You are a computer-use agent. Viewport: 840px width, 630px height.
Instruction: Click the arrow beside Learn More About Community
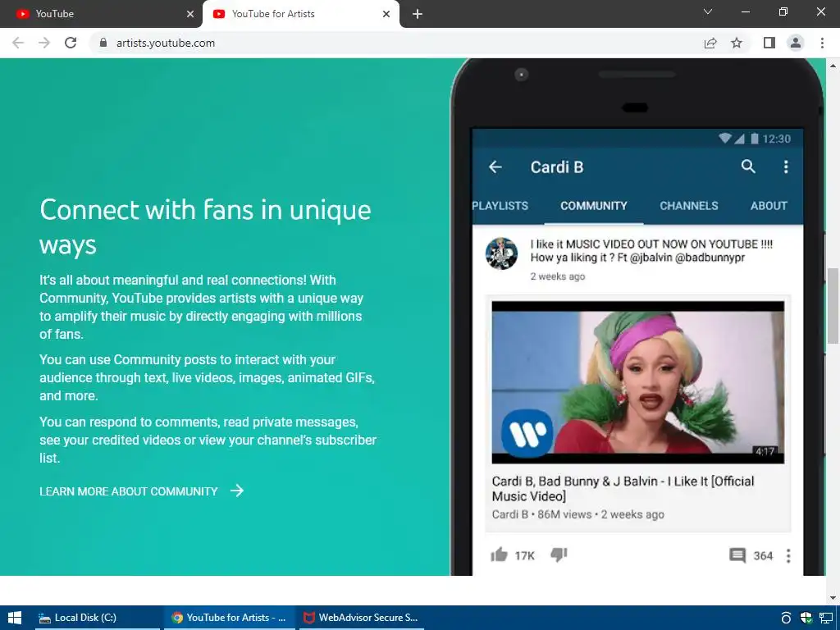(x=237, y=491)
